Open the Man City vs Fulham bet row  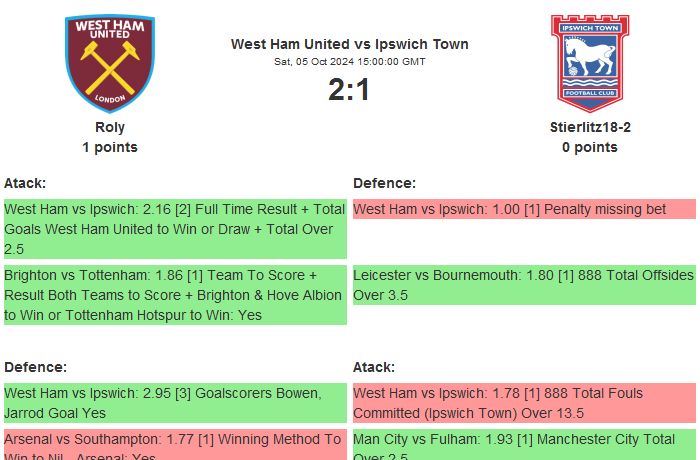click(524, 447)
